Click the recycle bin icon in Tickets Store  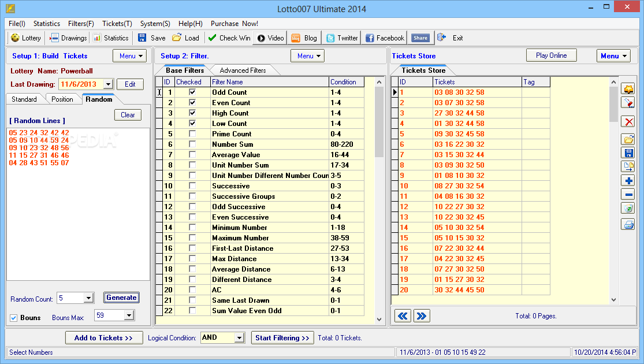628,209
